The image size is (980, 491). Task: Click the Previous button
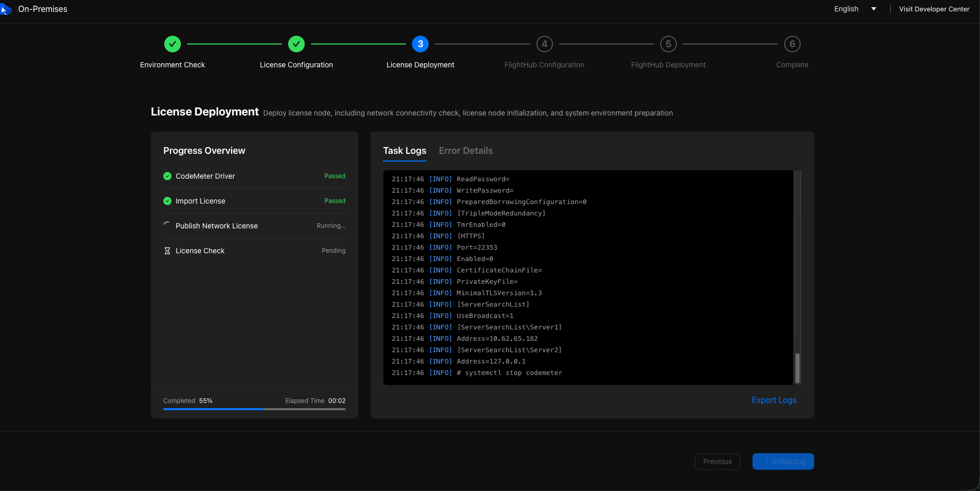pos(717,461)
